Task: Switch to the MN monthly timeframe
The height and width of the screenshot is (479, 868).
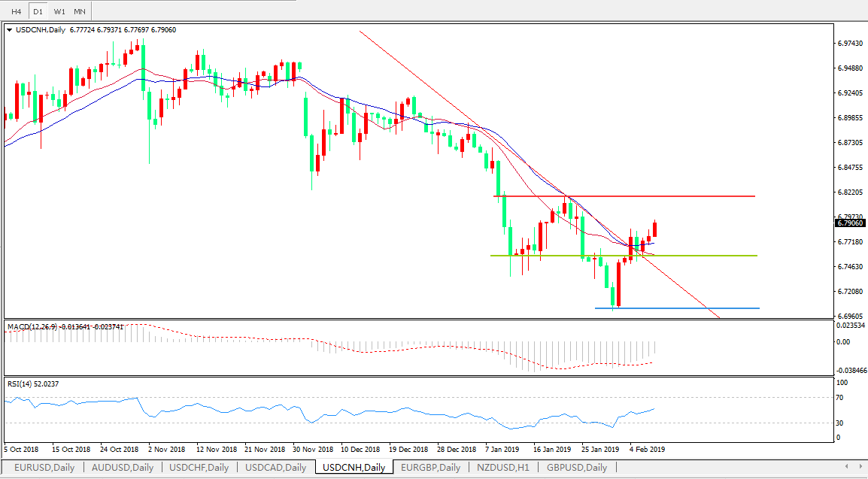Action: coord(80,12)
